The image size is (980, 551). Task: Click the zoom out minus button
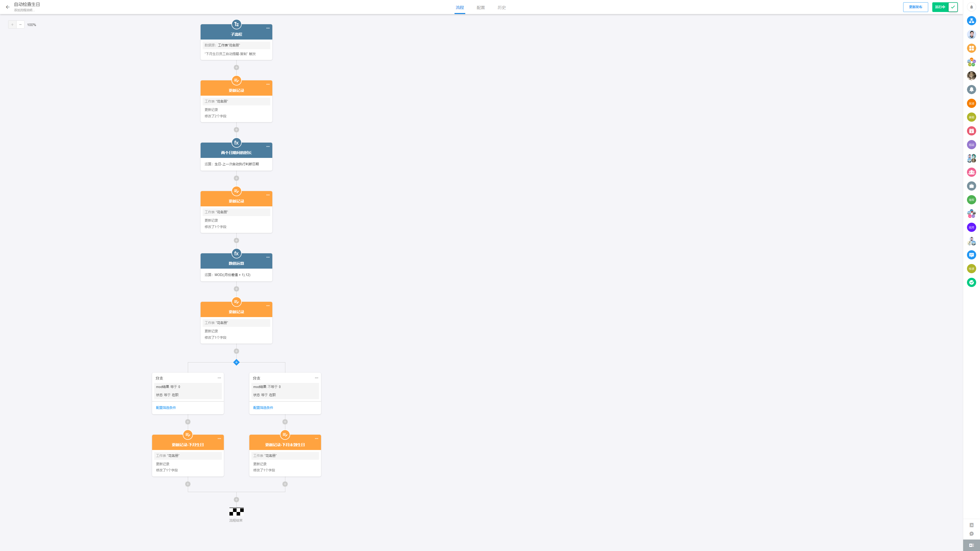[20, 25]
